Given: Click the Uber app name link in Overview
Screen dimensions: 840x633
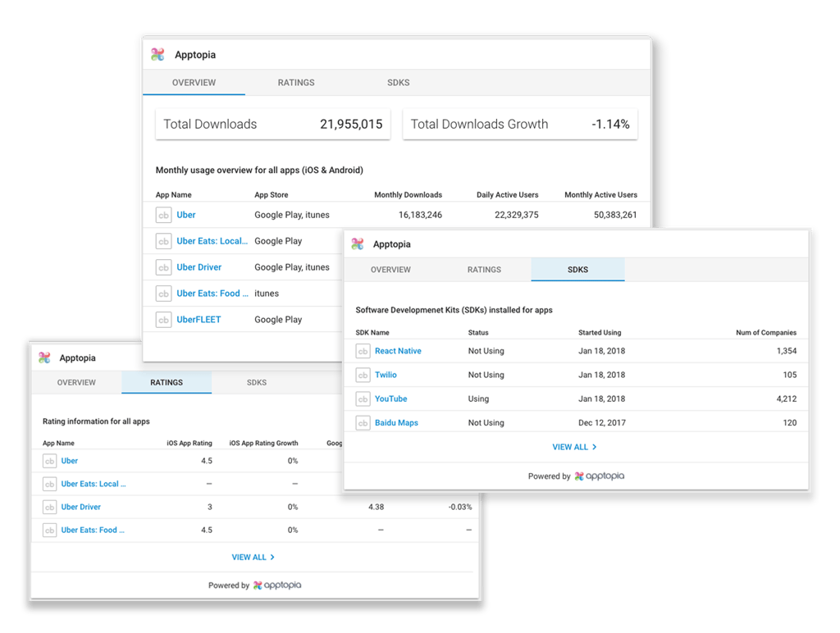Looking at the screenshot, I should click(x=185, y=214).
